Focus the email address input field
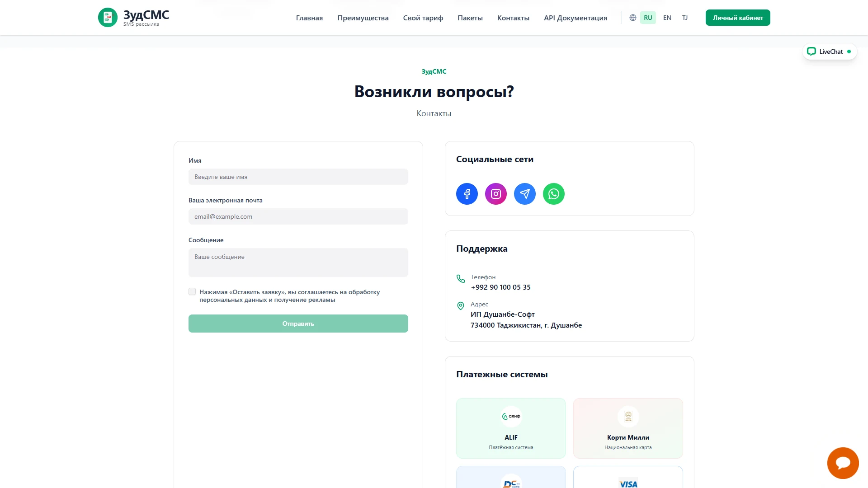This screenshot has height=488, width=868. pos(298,216)
